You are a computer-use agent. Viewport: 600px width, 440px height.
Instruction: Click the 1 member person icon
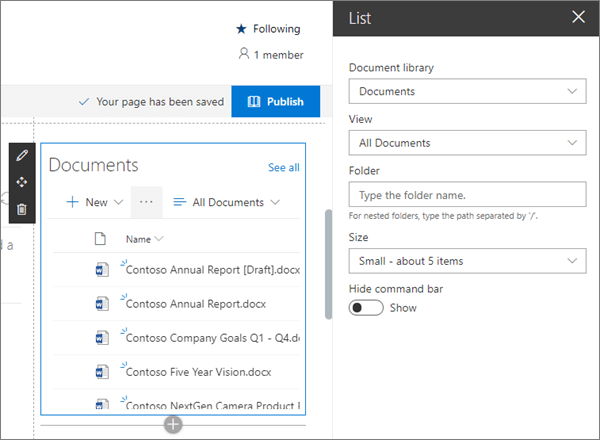(x=243, y=55)
